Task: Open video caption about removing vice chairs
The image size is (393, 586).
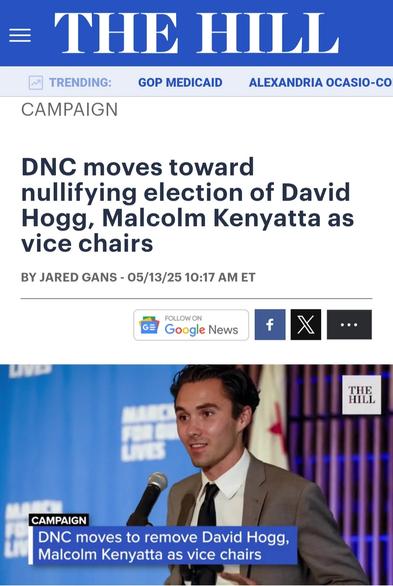Action: pyautogui.click(x=164, y=546)
